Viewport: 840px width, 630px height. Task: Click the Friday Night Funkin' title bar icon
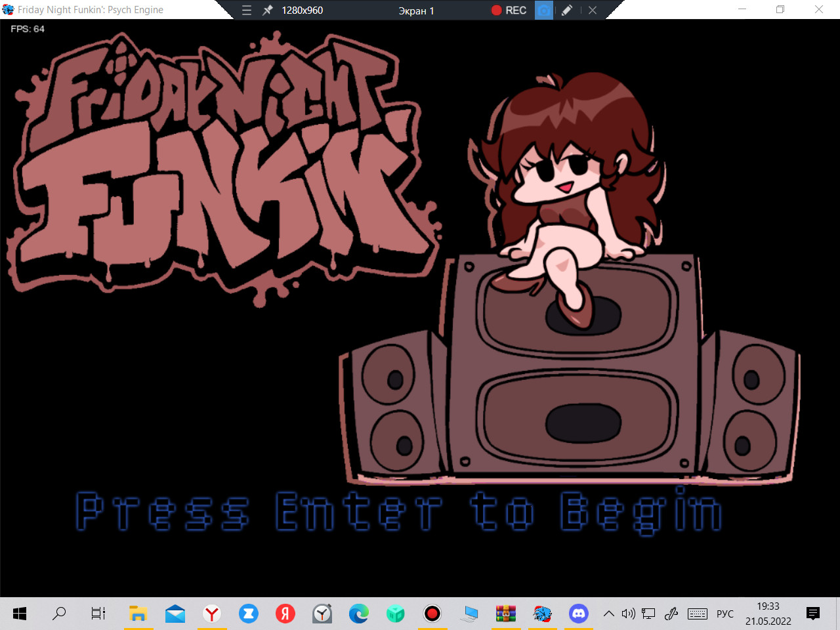[x=8, y=10]
